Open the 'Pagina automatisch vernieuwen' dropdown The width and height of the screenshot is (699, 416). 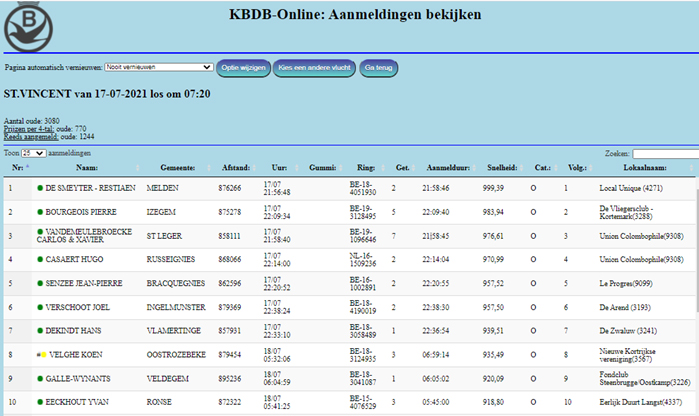pos(159,68)
